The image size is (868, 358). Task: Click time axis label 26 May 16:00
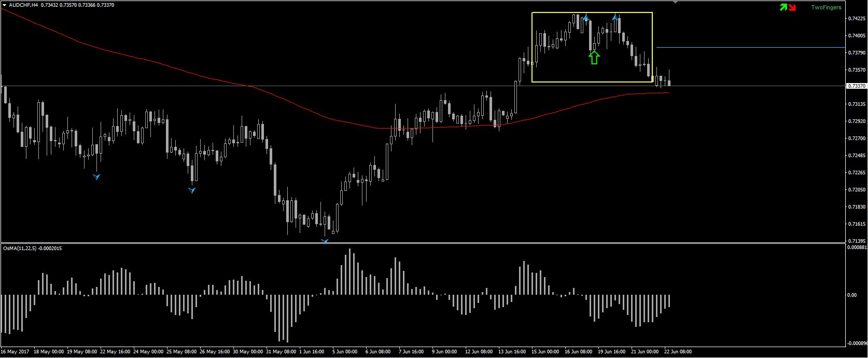click(214, 352)
